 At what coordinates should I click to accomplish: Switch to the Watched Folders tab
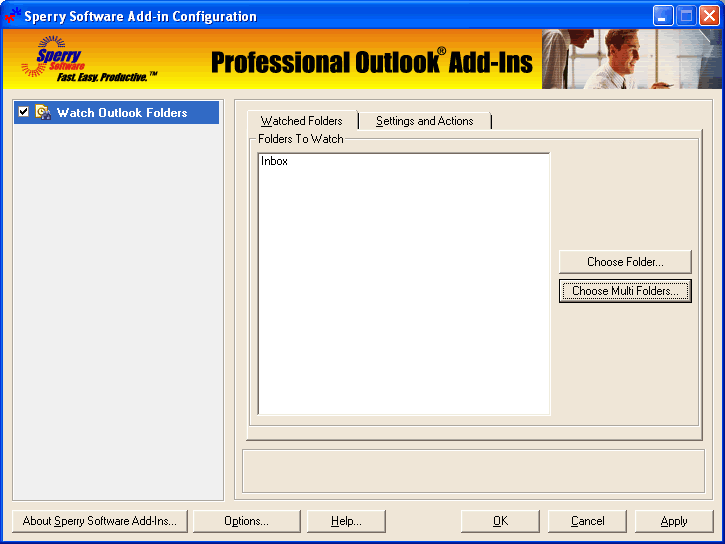[301, 121]
